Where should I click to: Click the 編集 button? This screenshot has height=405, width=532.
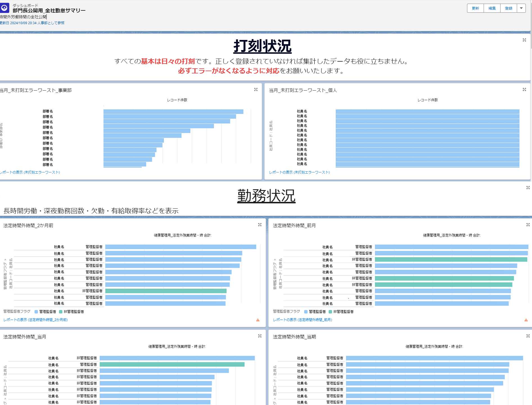point(492,8)
